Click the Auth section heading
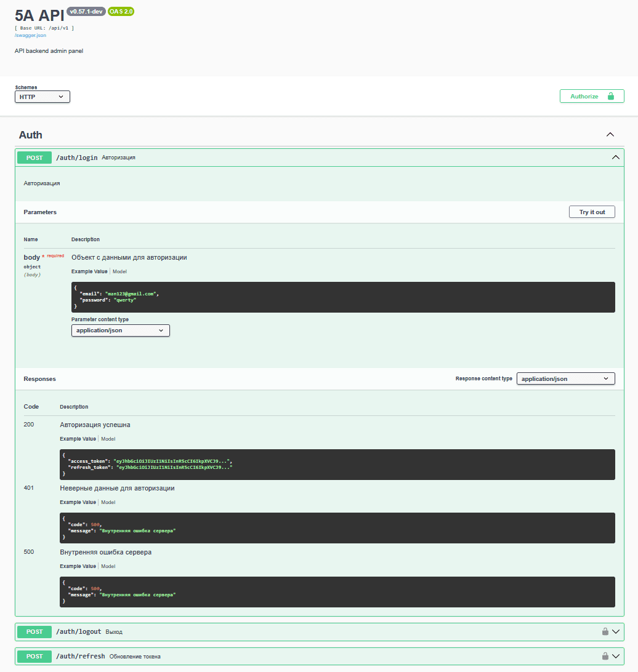Screen dimensions: 638x672 31,135
